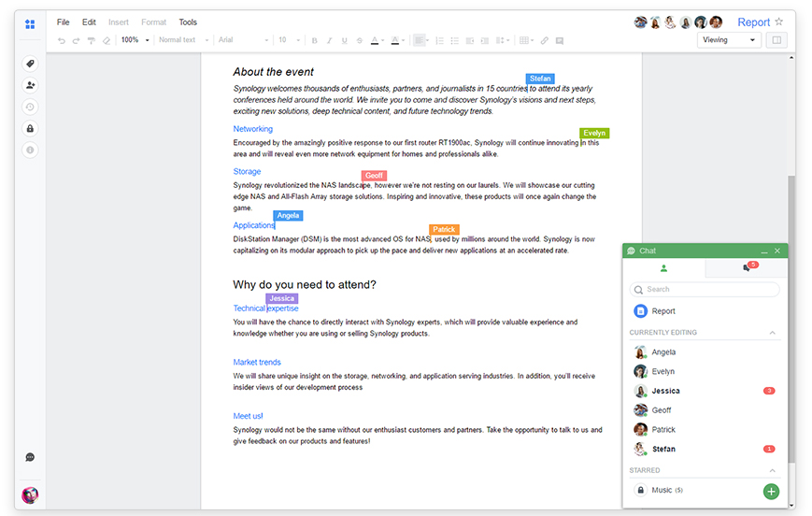812x516 pixels.
Task: Open the Edit menu
Action: pyautogui.click(x=89, y=22)
